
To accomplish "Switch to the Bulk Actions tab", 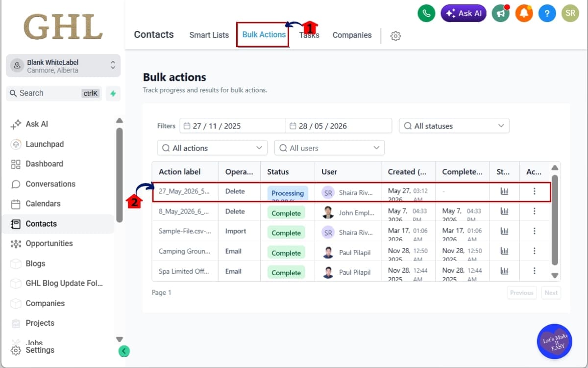I will (x=264, y=35).
